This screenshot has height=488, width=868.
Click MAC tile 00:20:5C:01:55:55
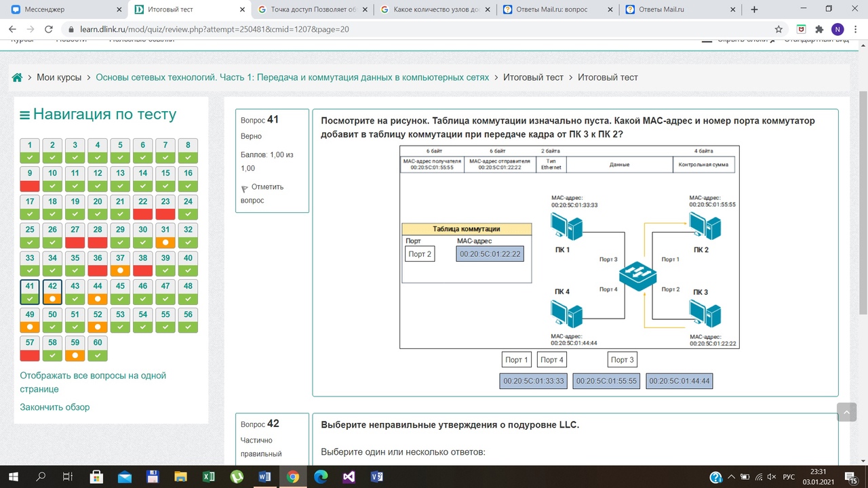(x=606, y=381)
